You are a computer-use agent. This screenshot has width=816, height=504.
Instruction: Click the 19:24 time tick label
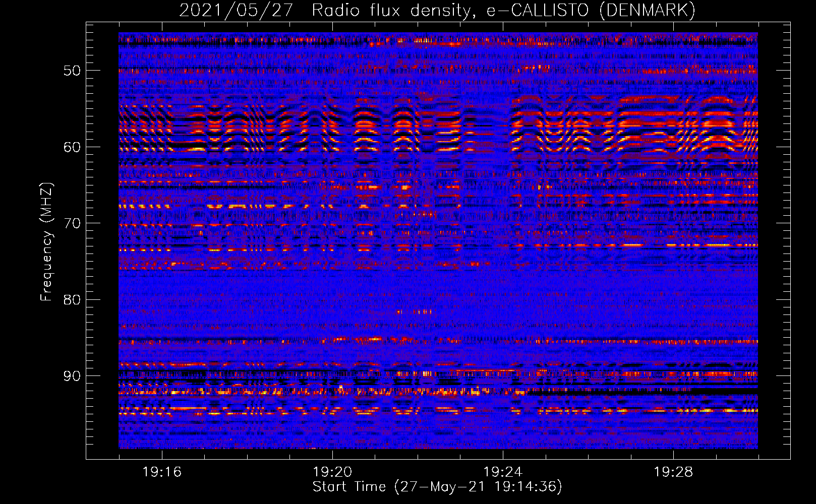point(503,472)
